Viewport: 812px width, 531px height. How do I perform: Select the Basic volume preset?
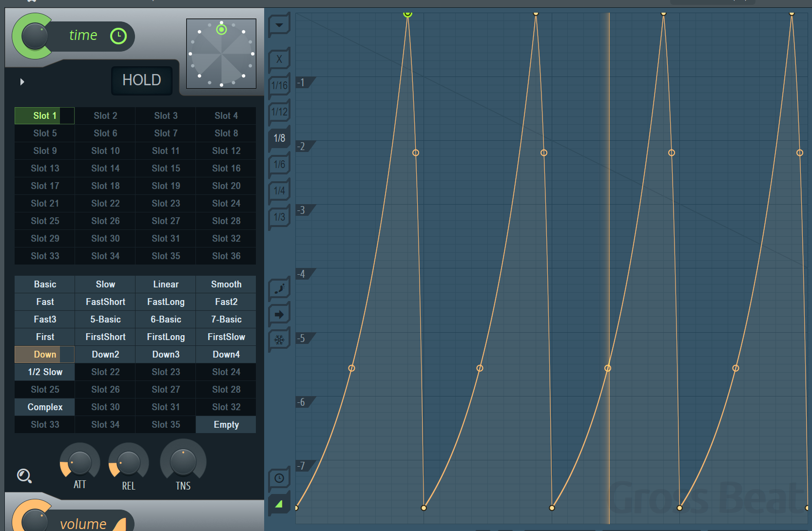(x=45, y=284)
